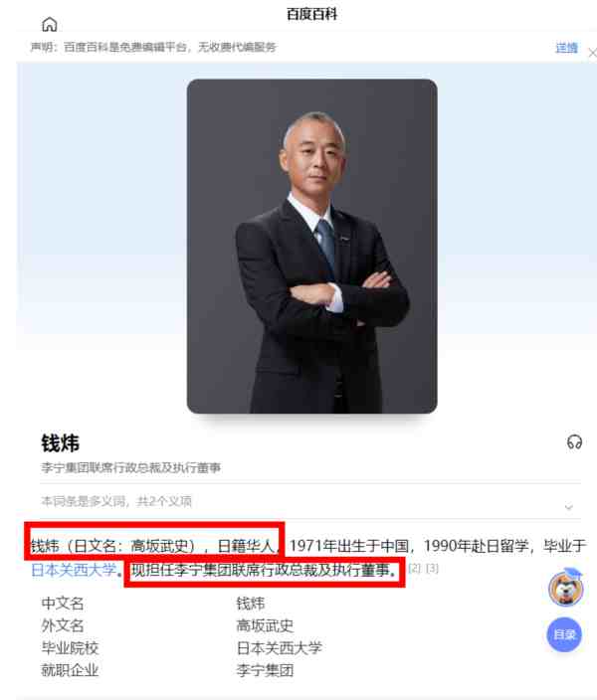The width and height of the screenshot is (597, 700).
Task: Go to the Baidu Baike home icon
Action: [49, 25]
